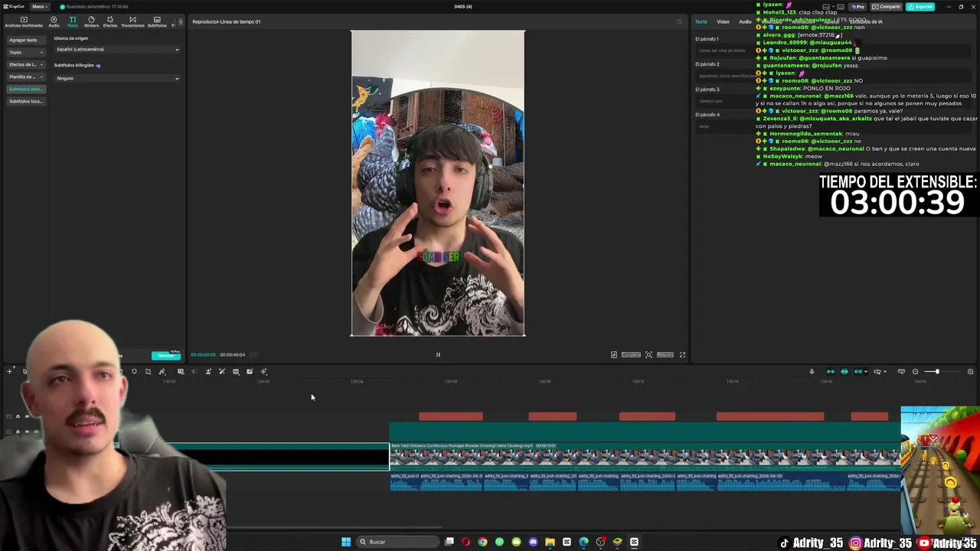Click the Relación aspect ratio button
The width and height of the screenshot is (980, 551).
point(665,354)
